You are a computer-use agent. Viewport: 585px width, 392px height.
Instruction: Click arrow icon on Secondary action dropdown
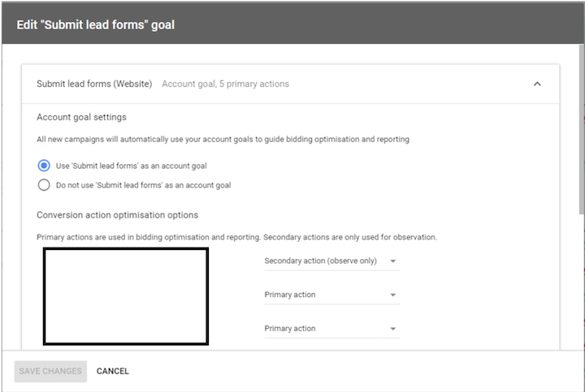pos(392,261)
